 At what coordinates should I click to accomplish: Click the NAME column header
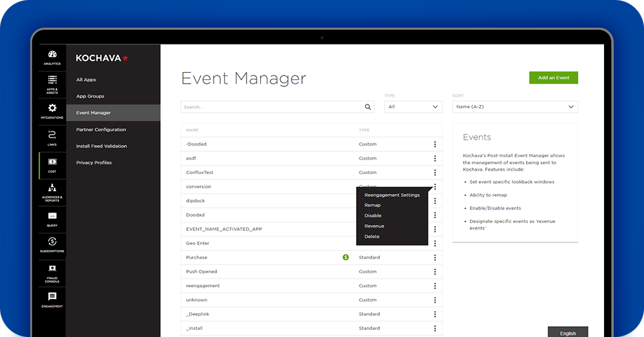(192, 130)
